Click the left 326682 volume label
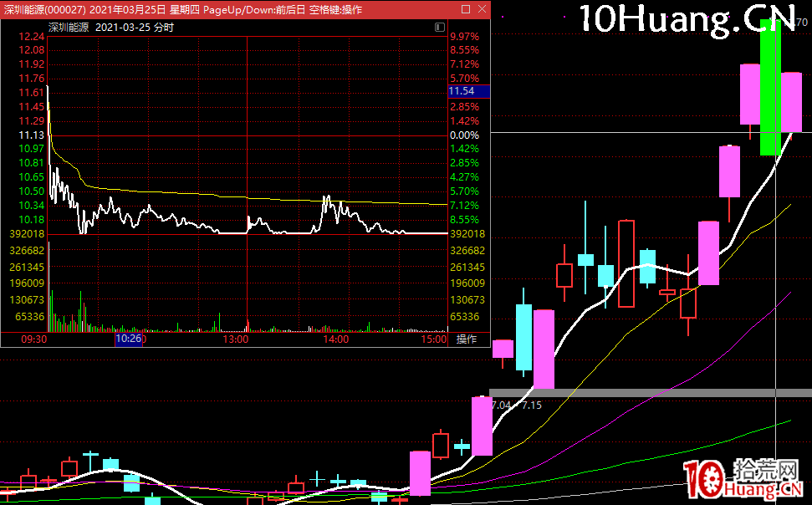Image resolution: width=812 pixels, height=505 pixels. [27, 251]
